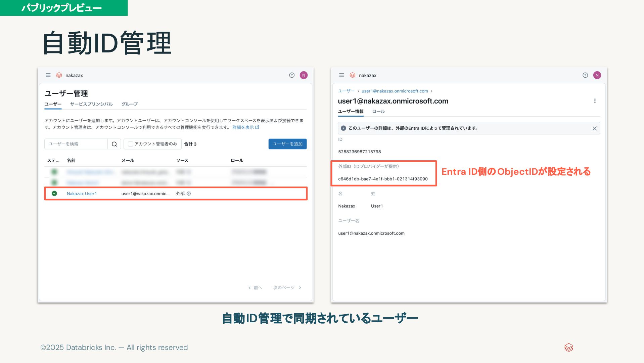Open help icon in left user management window
This screenshot has height=363, width=644.
292,75
